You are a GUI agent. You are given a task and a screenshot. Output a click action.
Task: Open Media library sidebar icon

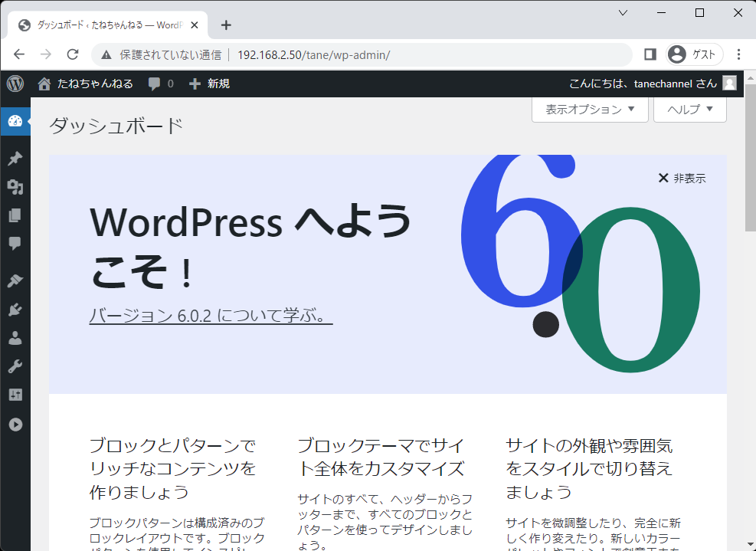[x=15, y=187]
